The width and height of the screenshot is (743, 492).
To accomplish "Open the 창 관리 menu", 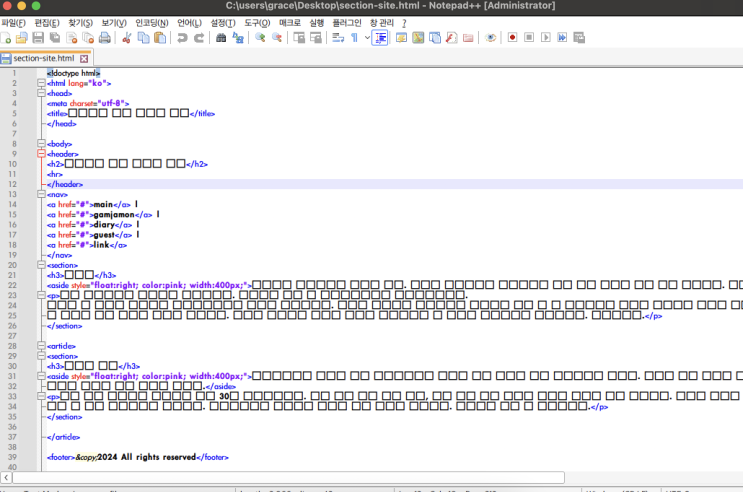I will point(381,23).
